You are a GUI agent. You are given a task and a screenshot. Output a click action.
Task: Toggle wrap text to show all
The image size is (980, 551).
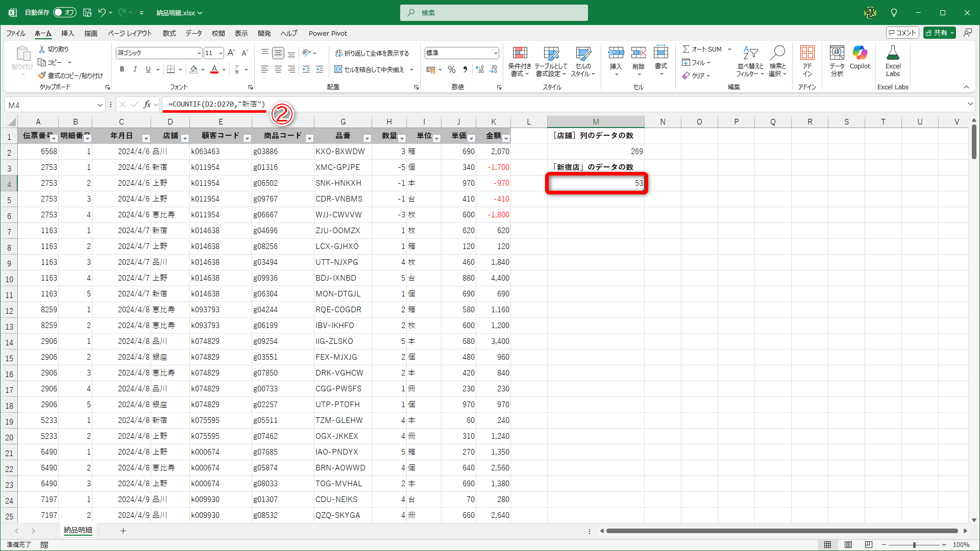[372, 53]
